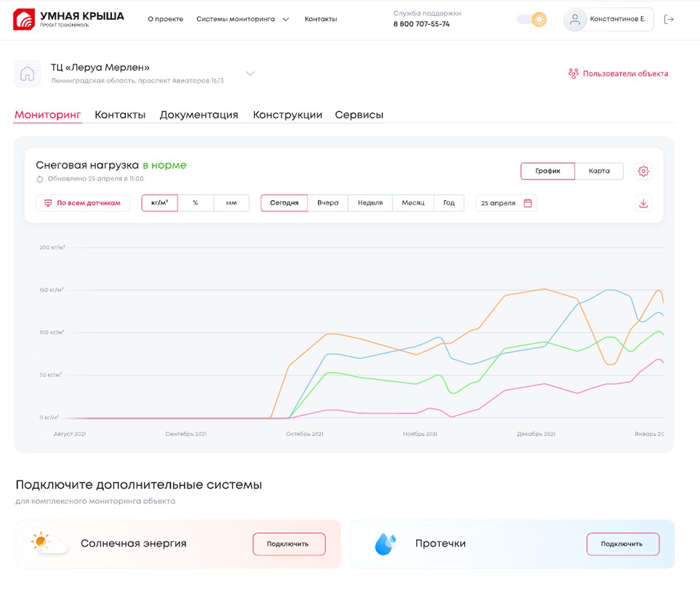The width and height of the screenshot is (700, 591).
Task: Click the logout icon in header
Action: [669, 19]
